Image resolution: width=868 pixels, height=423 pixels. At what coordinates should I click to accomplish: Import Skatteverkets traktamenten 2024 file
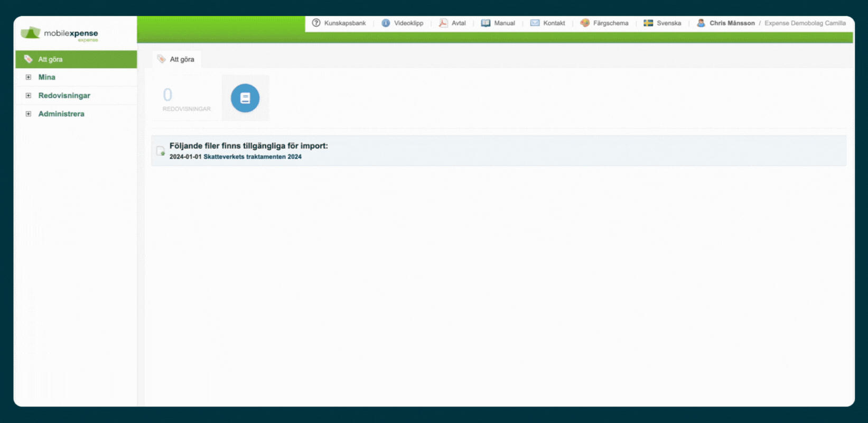click(x=253, y=157)
